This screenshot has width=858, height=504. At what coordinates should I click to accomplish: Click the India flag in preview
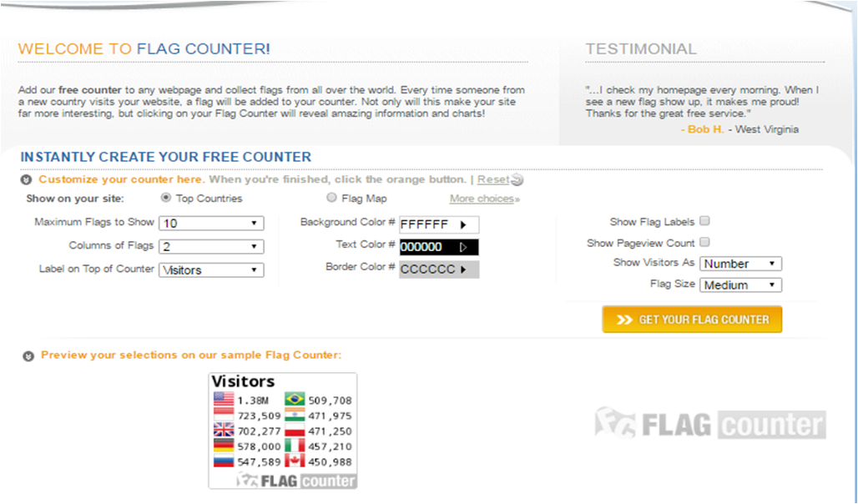295,414
